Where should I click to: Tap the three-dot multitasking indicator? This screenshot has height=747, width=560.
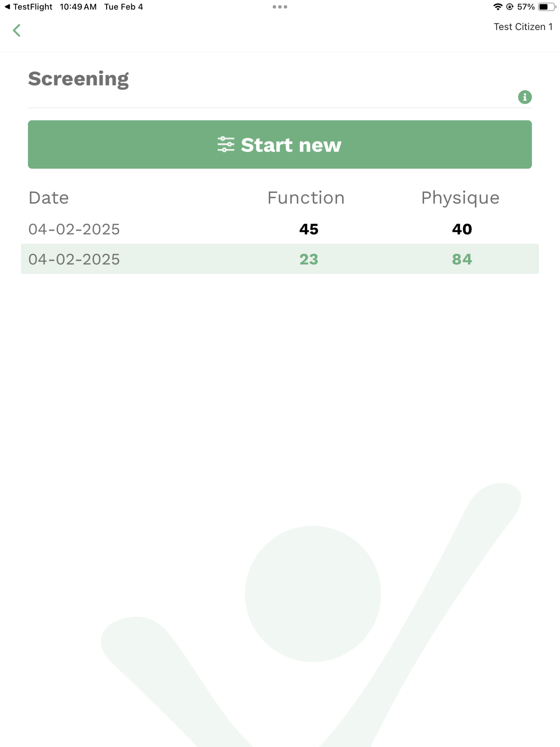point(280,7)
